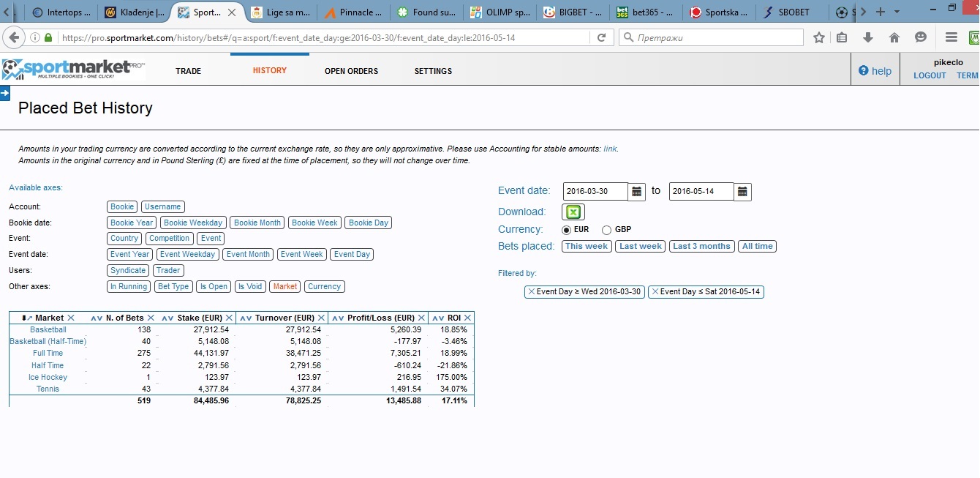Select EUR currency radio button

coord(566,230)
